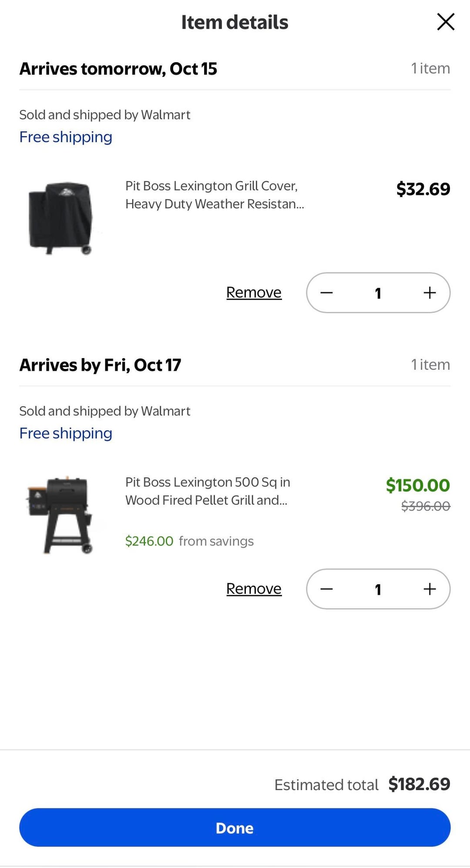Select the Pellet Grill quantity value

378,590
